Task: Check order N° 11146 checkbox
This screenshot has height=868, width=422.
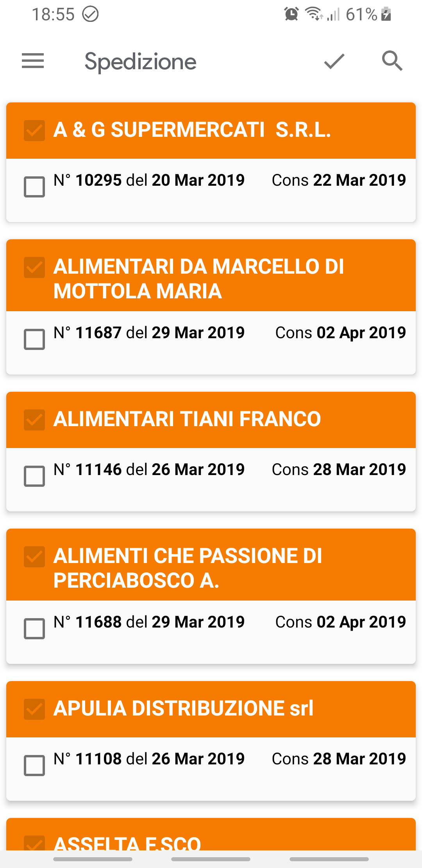Action: (34, 476)
